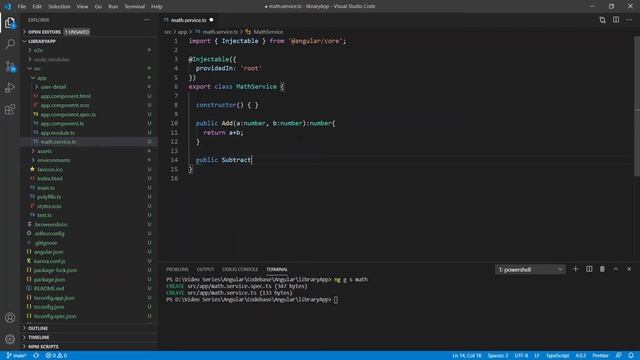
Task: Click the line and column indicator in status bar
Action: [x=467, y=356]
